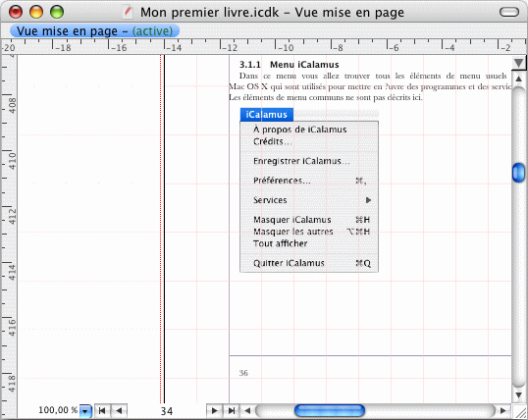Screen dimensions: 528x420
Task: Click the '100,00 %' zoom value
Action: pyautogui.click(x=58, y=410)
